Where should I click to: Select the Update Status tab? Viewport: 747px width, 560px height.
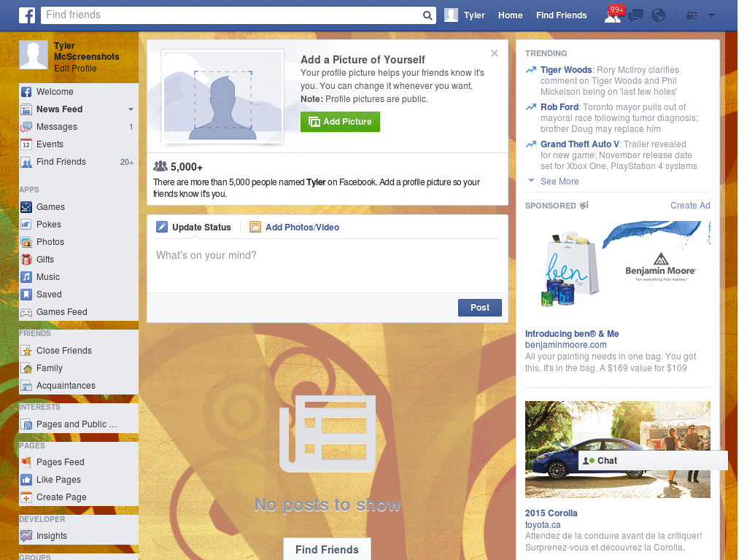pyautogui.click(x=193, y=227)
